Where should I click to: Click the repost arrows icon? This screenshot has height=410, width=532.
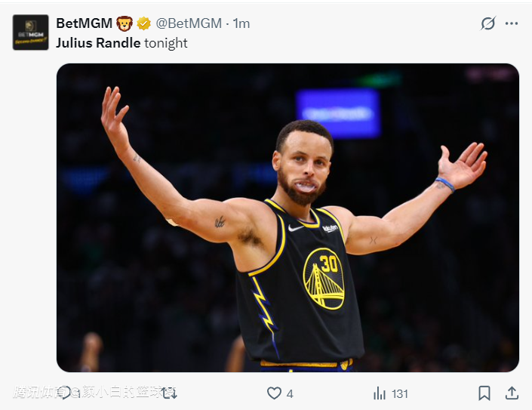point(169,393)
